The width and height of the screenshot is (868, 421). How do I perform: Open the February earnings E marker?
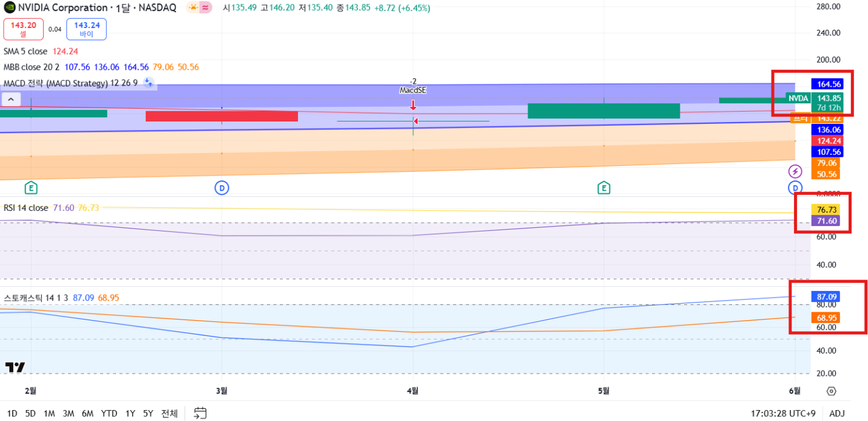coord(31,187)
